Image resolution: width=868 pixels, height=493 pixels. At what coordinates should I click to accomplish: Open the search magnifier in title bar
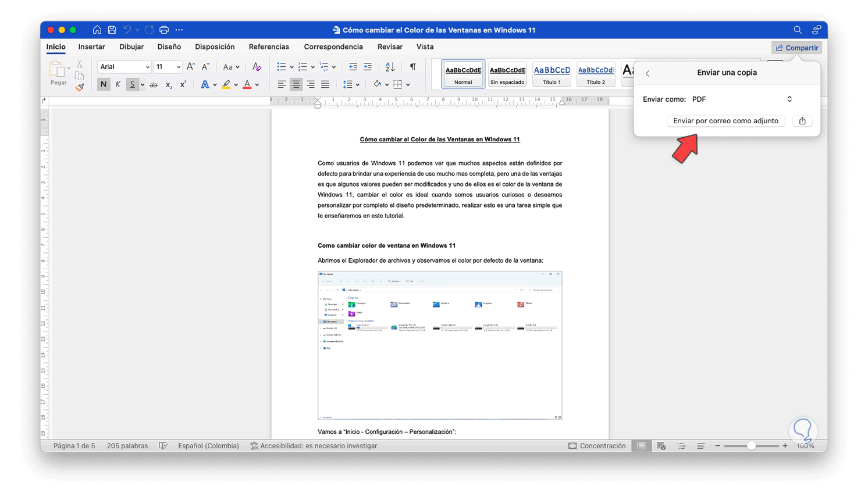[798, 30]
